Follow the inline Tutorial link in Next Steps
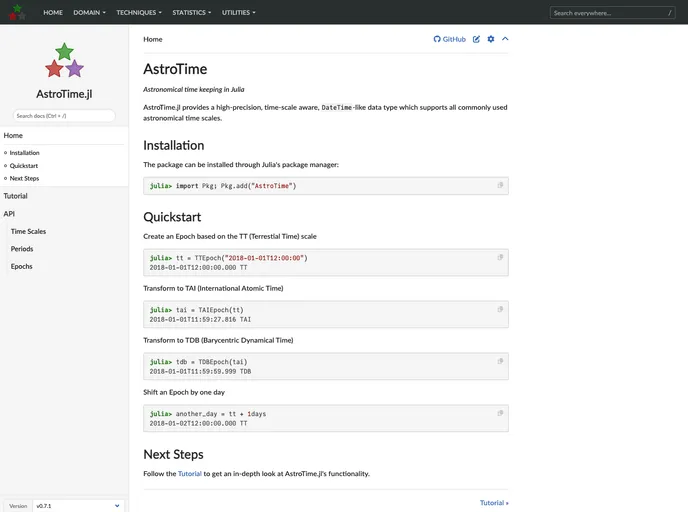The image size is (688, 512). point(190,473)
